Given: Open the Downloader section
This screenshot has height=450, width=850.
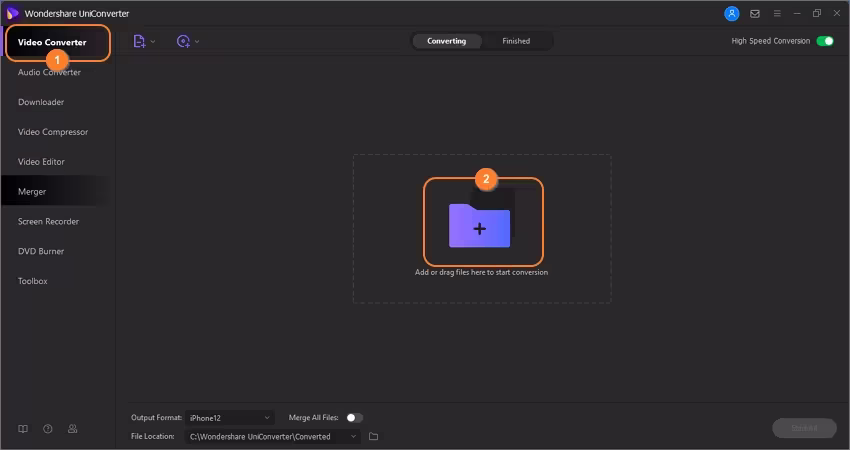Looking at the screenshot, I should click(x=41, y=102).
